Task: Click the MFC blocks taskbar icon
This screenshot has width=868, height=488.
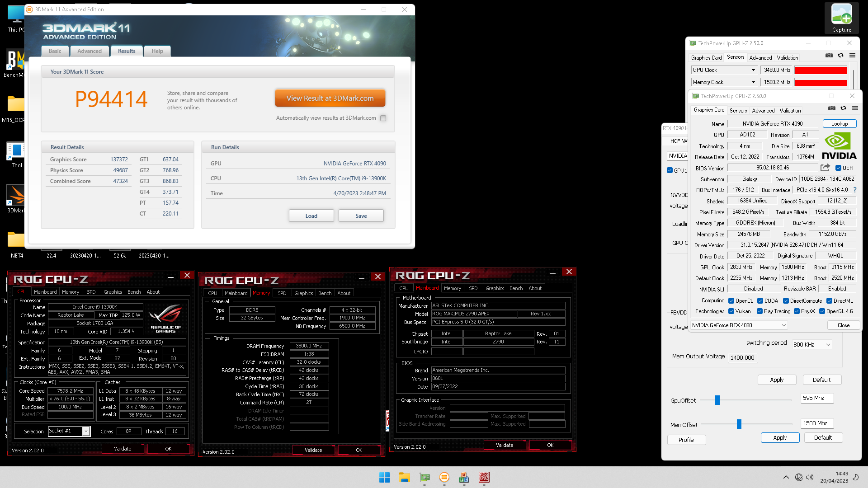Action: (464, 477)
